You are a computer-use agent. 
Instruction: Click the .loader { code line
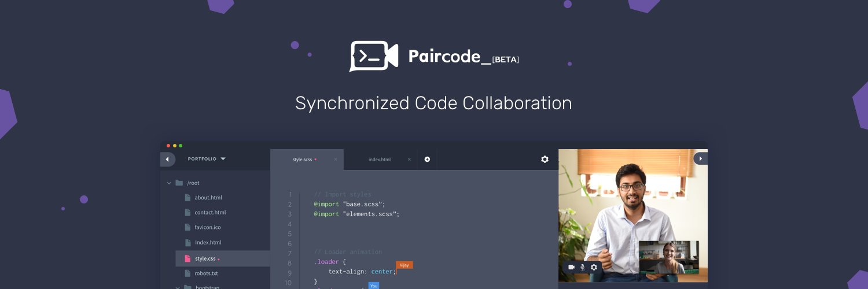pos(330,262)
